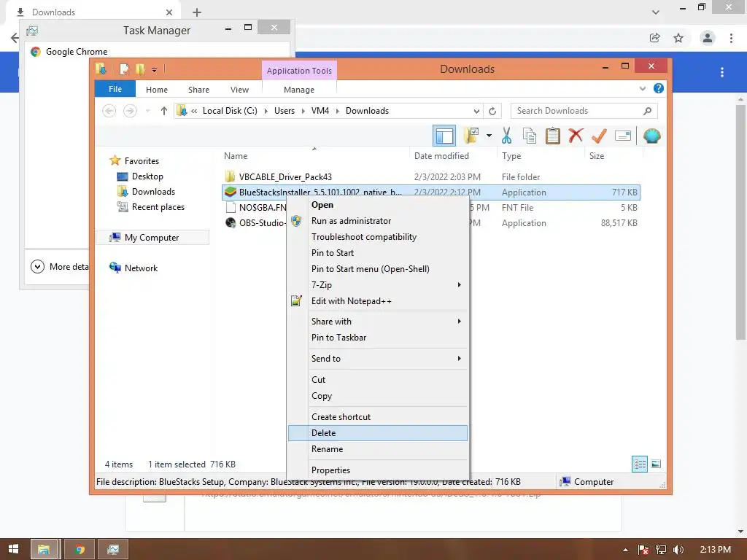Sort by the Type column header
Viewport: 747px width, 560px height.
click(511, 156)
